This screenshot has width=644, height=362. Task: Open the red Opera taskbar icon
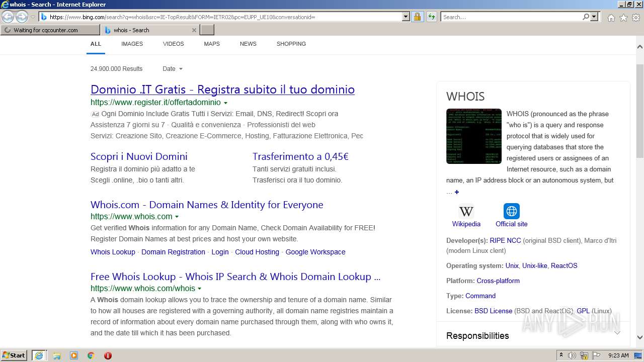pyautogui.click(x=108, y=355)
